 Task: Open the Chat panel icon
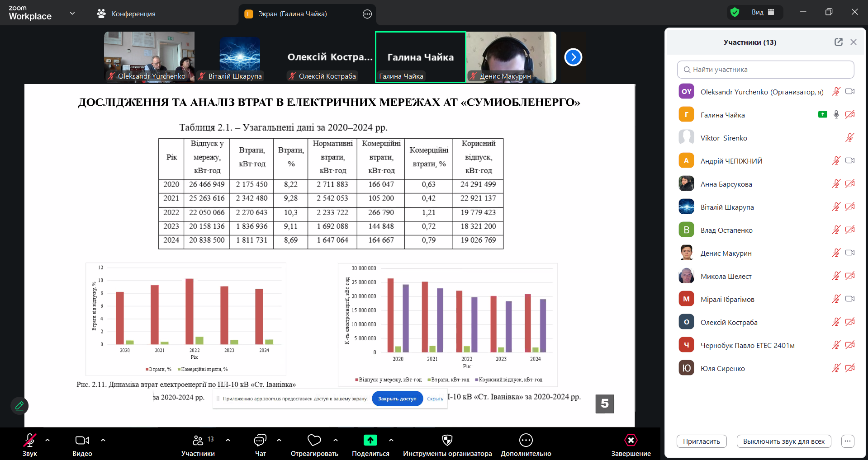click(260, 440)
